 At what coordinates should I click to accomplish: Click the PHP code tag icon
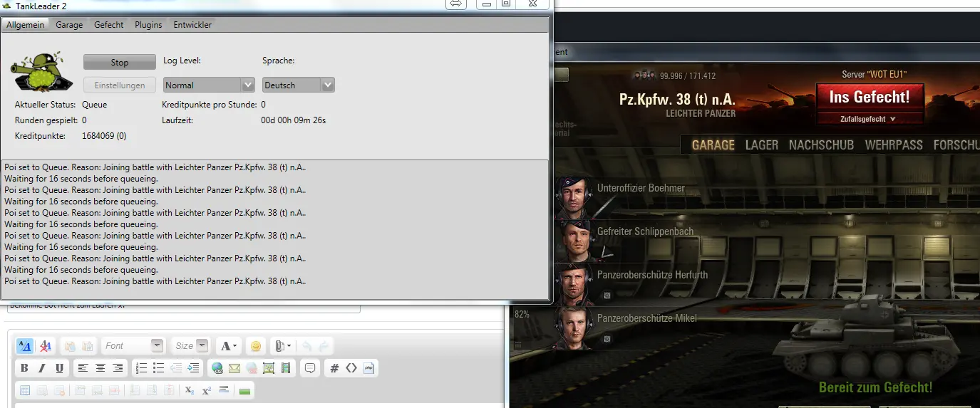368,368
